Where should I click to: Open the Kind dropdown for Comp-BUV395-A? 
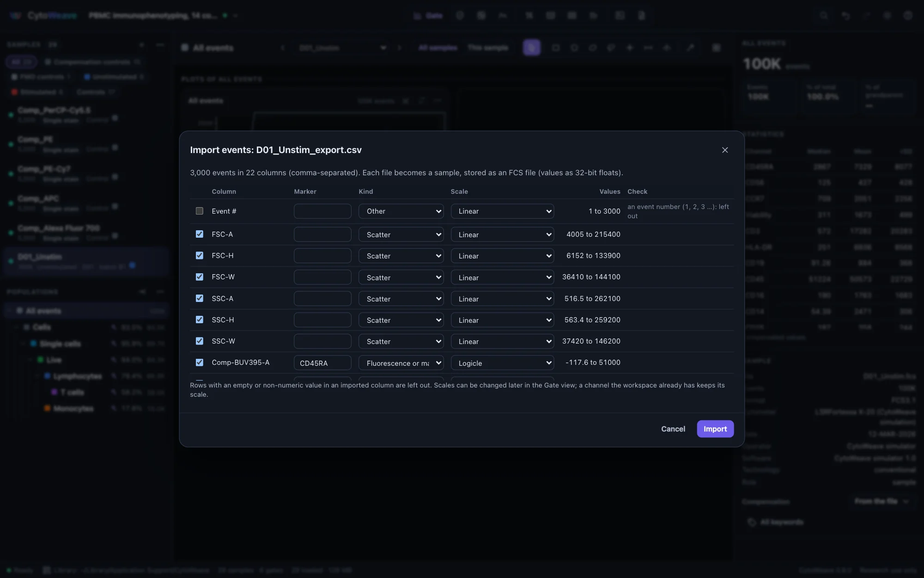tap(401, 363)
